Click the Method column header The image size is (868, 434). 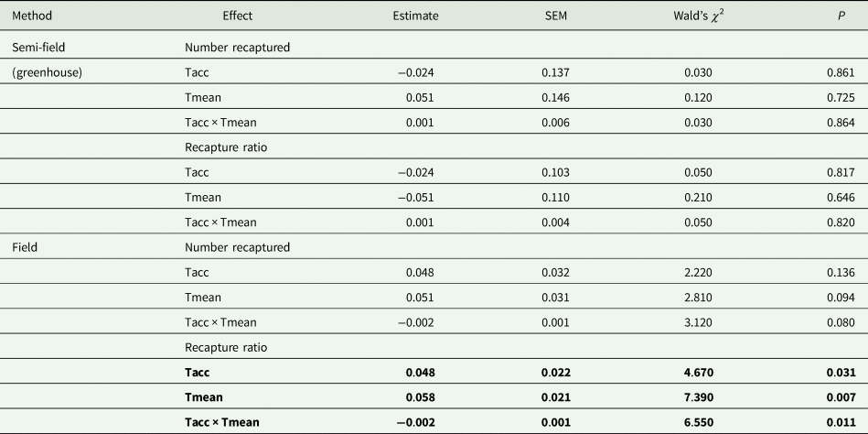(x=32, y=16)
